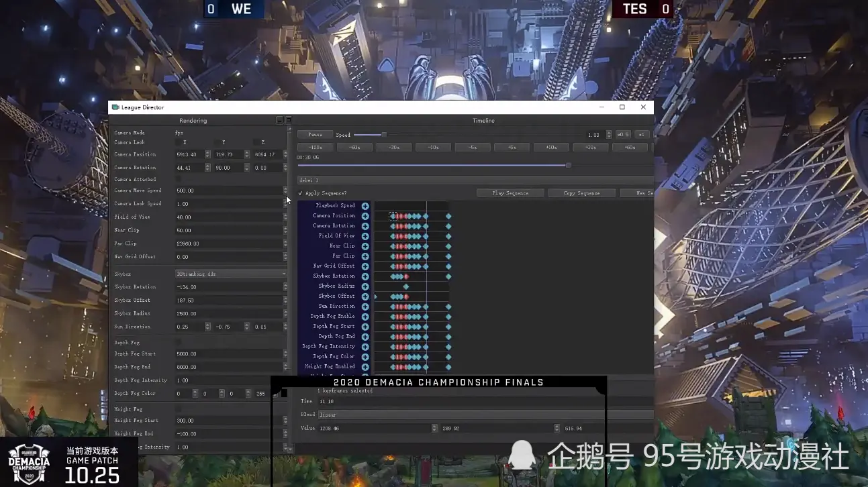
Task: Click the Field of View 40.00 input field
Action: coord(231,217)
